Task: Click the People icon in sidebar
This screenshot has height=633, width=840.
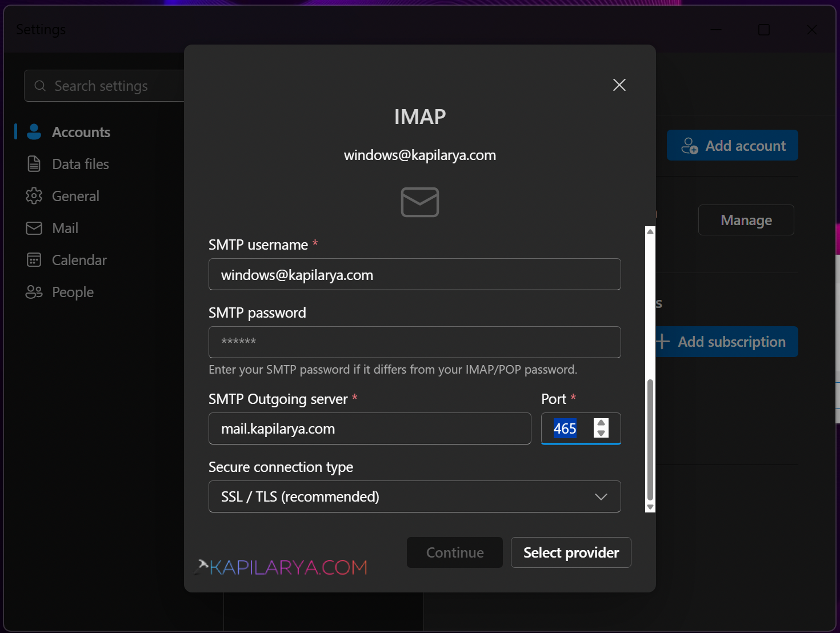Action: tap(34, 292)
